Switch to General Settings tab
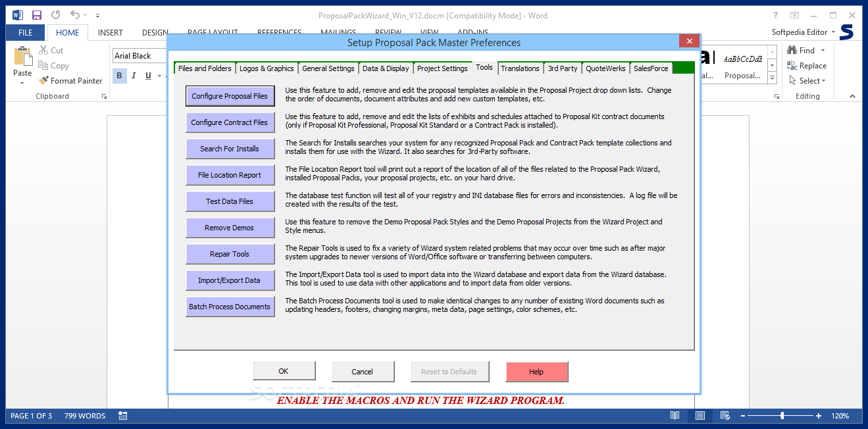 pos(328,68)
